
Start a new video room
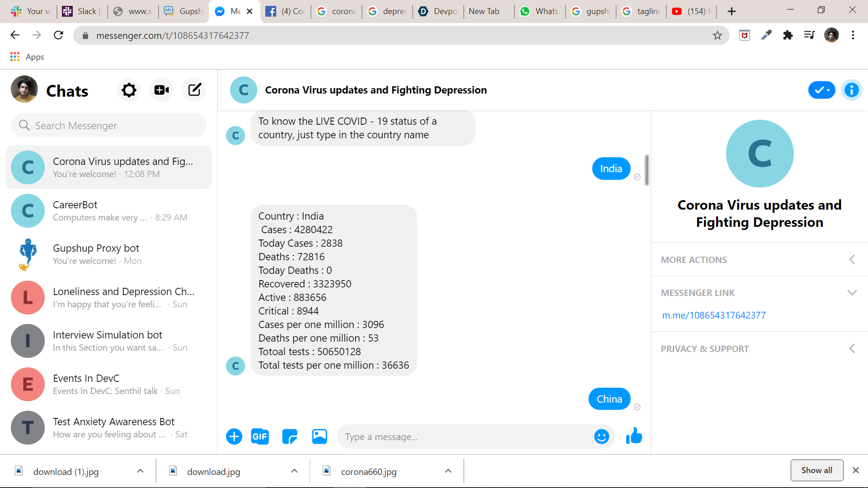tap(161, 90)
